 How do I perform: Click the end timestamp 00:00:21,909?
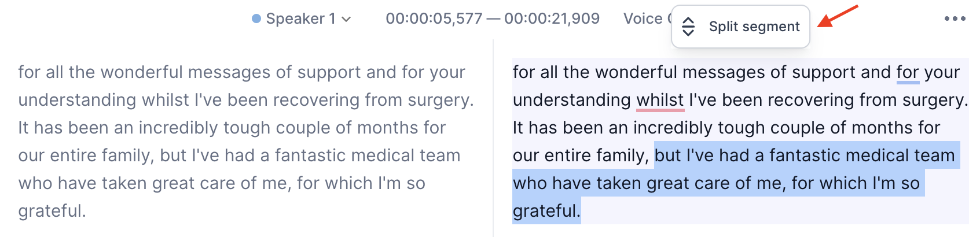(552, 18)
